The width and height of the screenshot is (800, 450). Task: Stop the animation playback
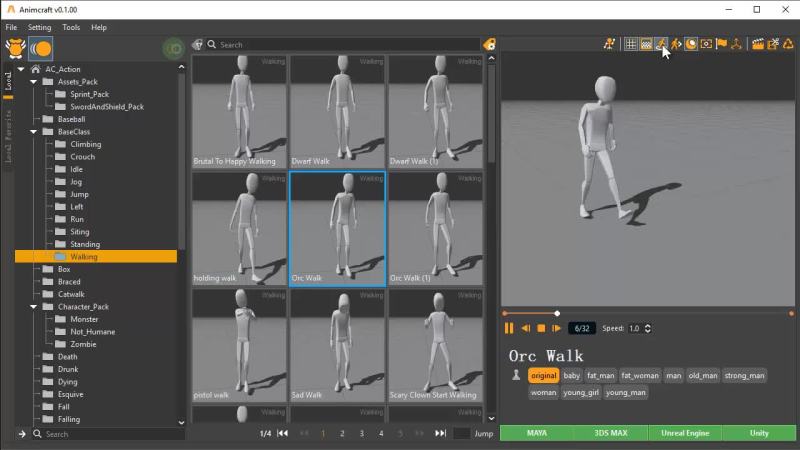(541, 328)
